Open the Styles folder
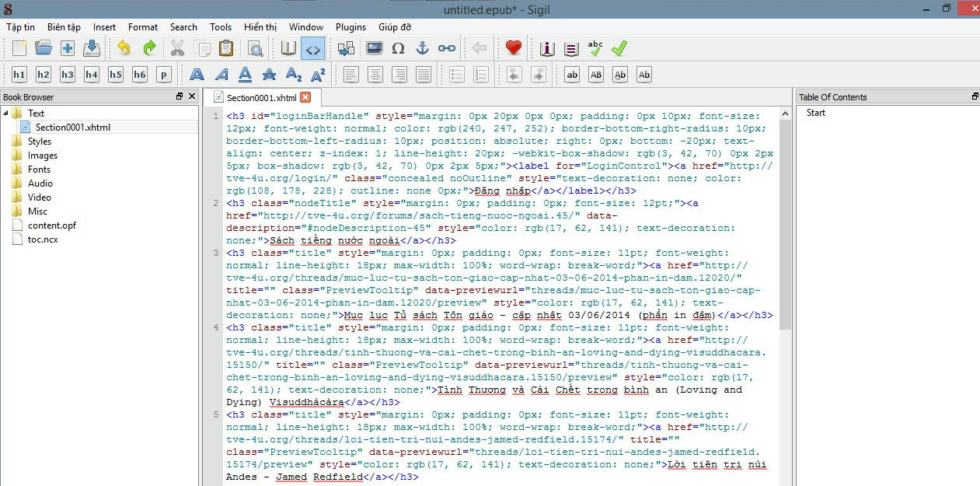Viewport: 980px width, 486px height. pos(39,142)
